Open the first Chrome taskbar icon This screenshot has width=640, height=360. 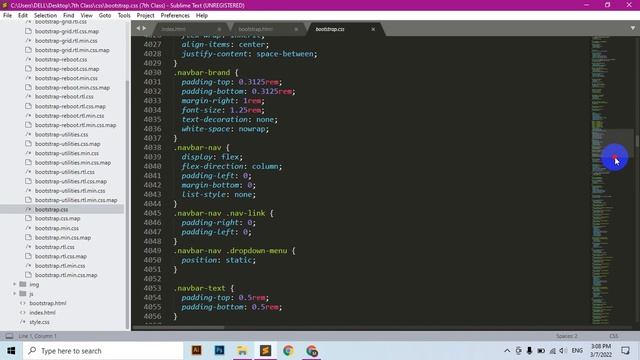point(288,350)
